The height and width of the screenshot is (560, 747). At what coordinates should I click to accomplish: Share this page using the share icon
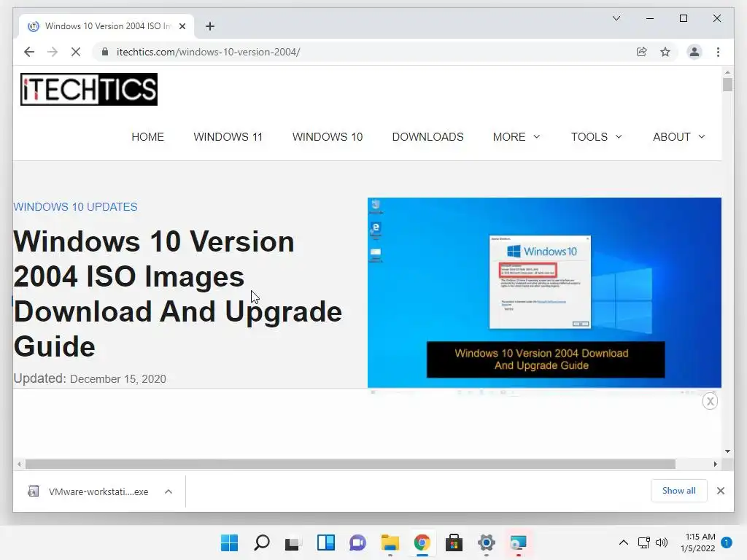[x=642, y=52]
